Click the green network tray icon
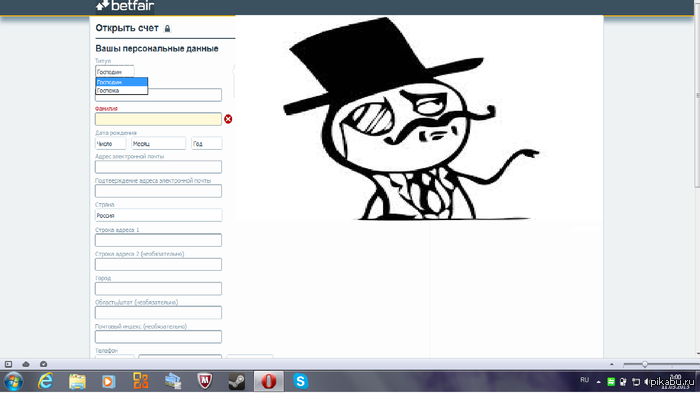700x393 pixels. point(611,382)
